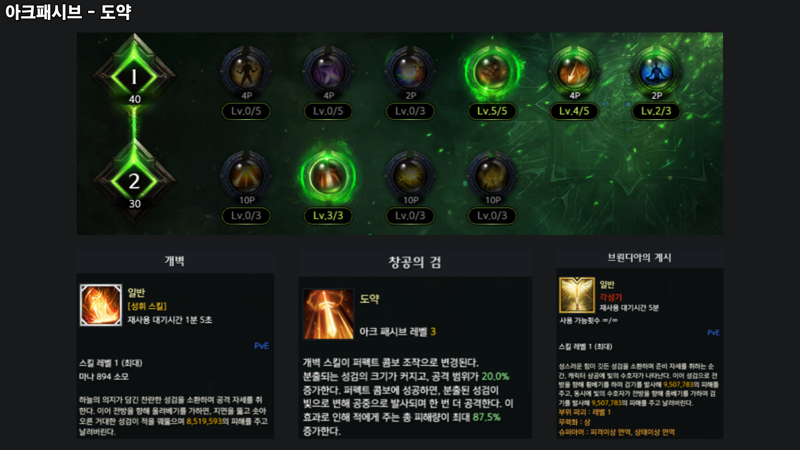The height and width of the screenshot is (450, 800).
Task: Click the third tier-1 skill icon costing 2P
Action: 410,71
